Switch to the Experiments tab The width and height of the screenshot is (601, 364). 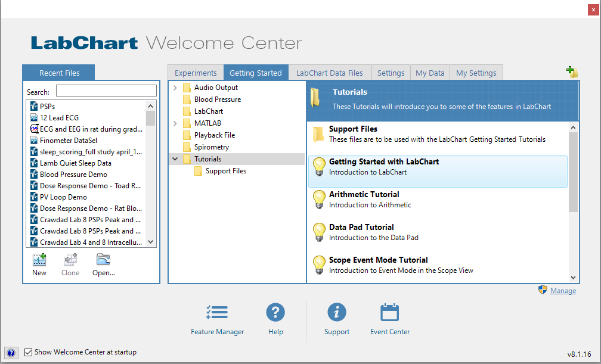pyautogui.click(x=196, y=73)
